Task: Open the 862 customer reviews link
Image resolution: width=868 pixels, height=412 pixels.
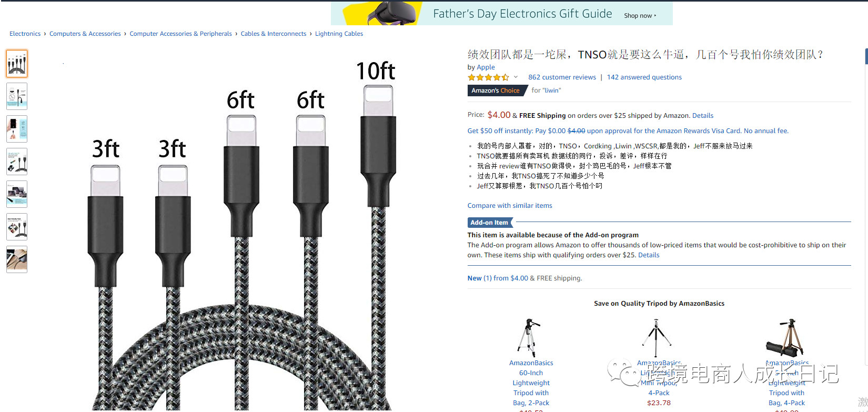Action: (562, 77)
